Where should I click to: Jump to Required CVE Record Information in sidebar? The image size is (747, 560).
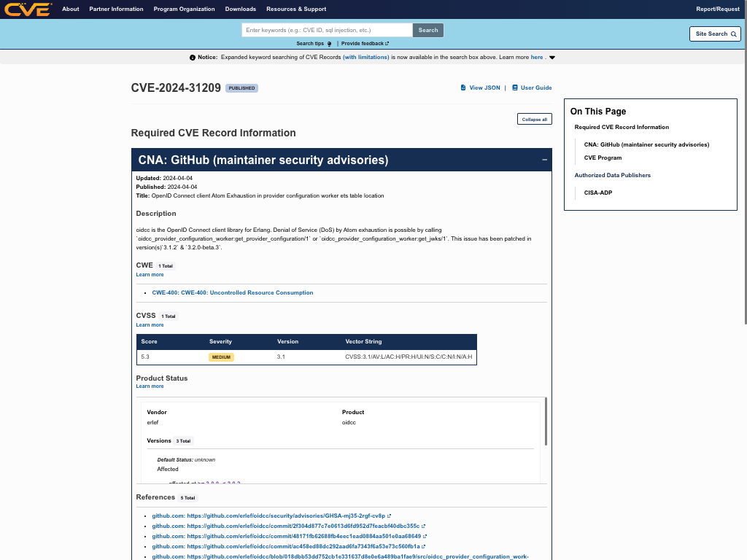tap(622, 127)
